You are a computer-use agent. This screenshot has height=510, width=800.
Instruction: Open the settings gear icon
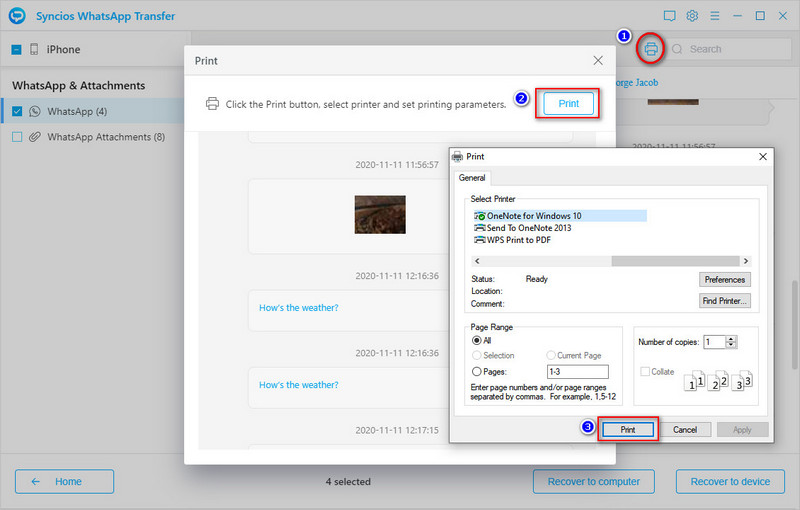[x=692, y=16]
